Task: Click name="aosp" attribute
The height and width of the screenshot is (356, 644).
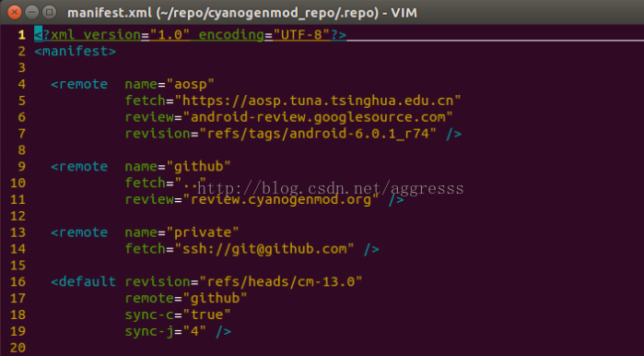Action: [170, 84]
